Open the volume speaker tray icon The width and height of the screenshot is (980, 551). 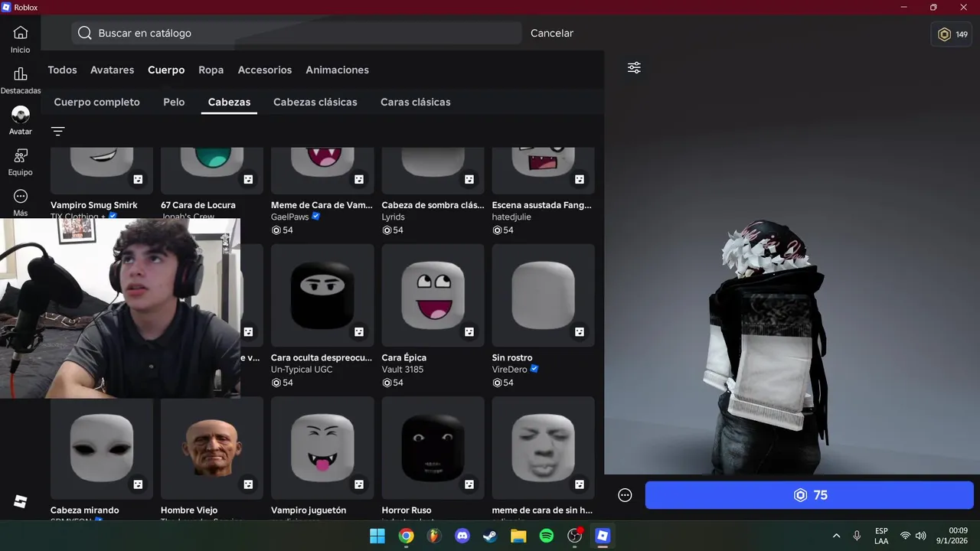click(921, 536)
